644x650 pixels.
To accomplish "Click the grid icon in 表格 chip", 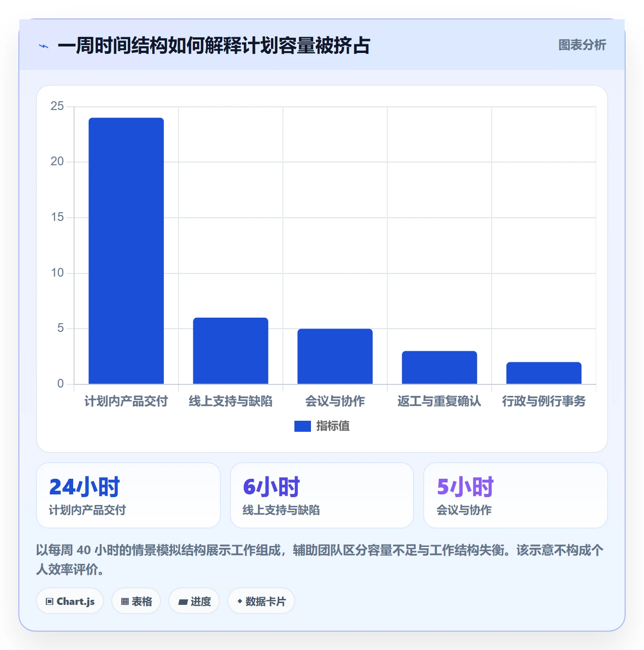I will (x=125, y=602).
